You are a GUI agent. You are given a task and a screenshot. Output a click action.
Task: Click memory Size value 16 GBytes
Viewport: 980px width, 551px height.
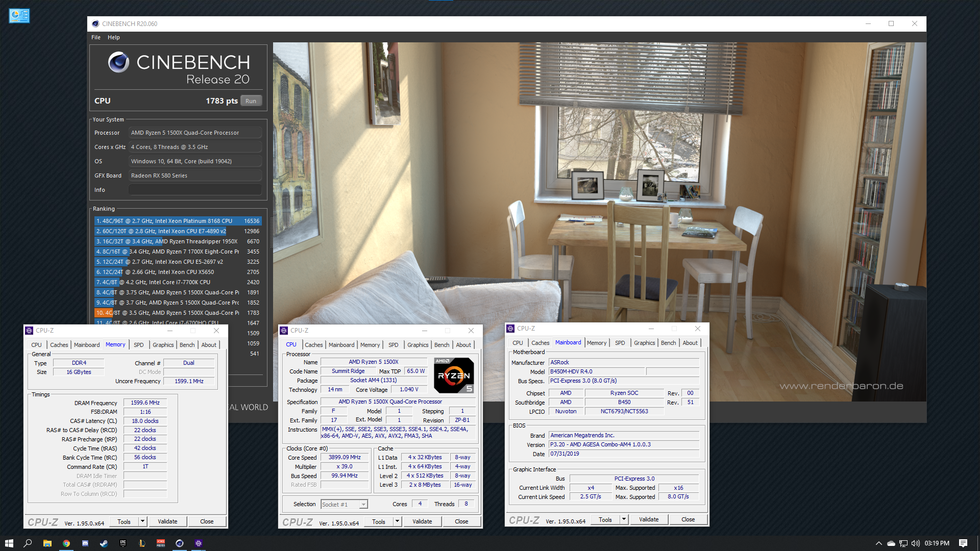(79, 372)
